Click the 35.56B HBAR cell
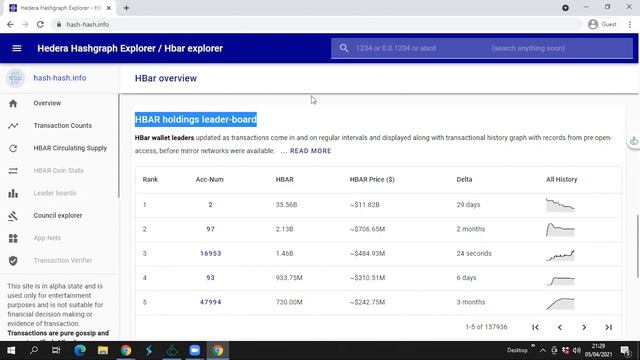The image size is (640, 360). pyautogui.click(x=286, y=204)
